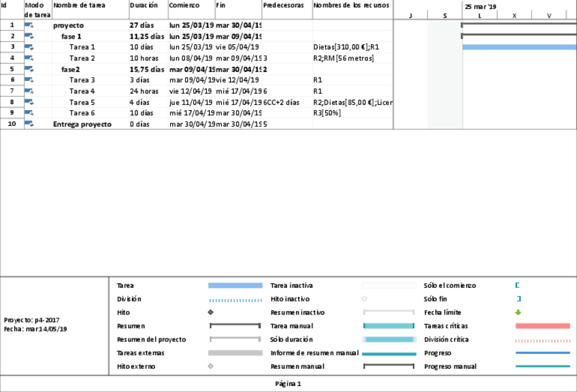This screenshot has width=577, height=392.
Task: Select the task mode icon of Tarea 2
Action: click(29, 58)
